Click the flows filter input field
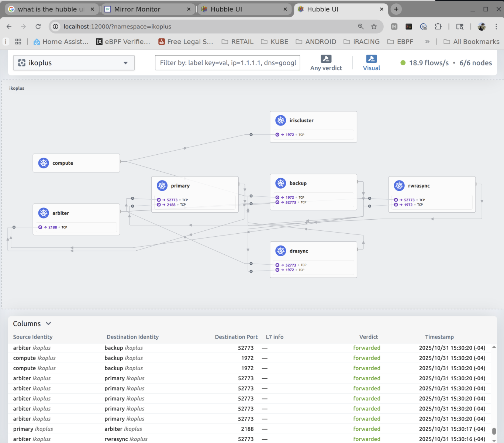 click(x=227, y=63)
